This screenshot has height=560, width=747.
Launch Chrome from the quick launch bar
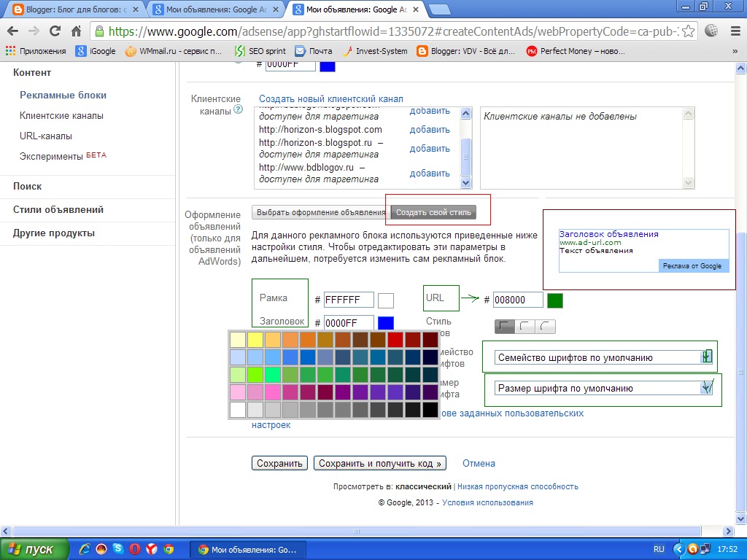coord(169,549)
